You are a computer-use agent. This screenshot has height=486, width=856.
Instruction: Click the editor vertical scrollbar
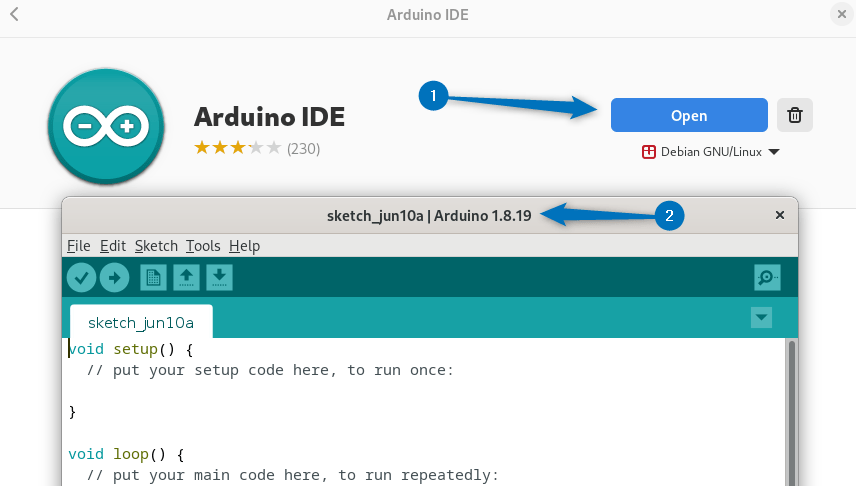(792, 412)
